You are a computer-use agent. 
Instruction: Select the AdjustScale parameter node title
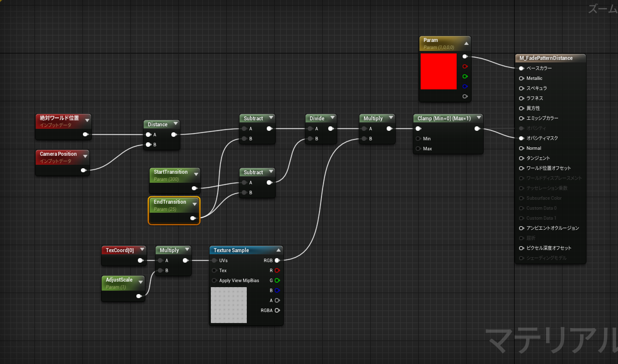coord(119,280)
